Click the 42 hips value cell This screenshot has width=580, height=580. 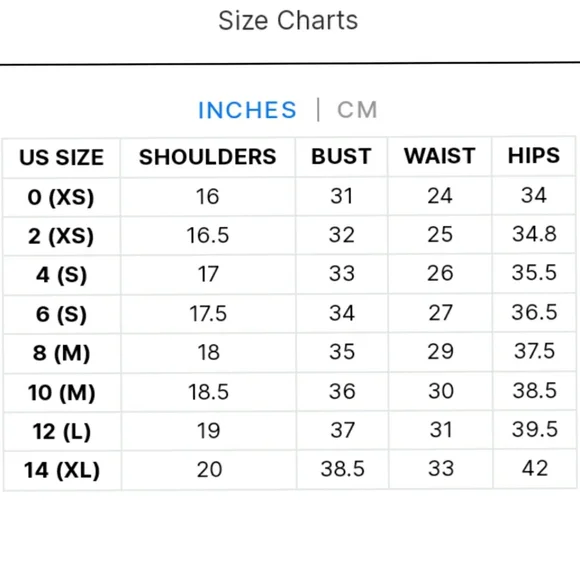pos(535,468)
